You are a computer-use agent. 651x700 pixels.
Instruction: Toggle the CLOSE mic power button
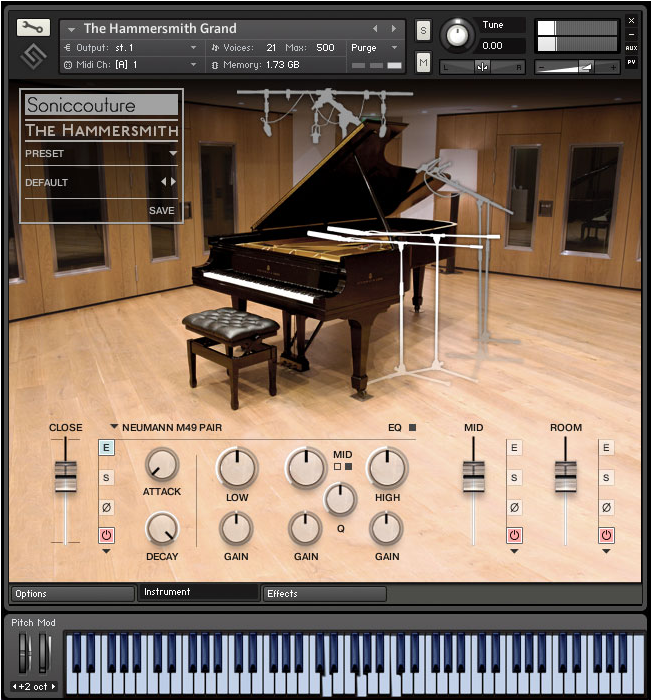click(x=107, y=535)
